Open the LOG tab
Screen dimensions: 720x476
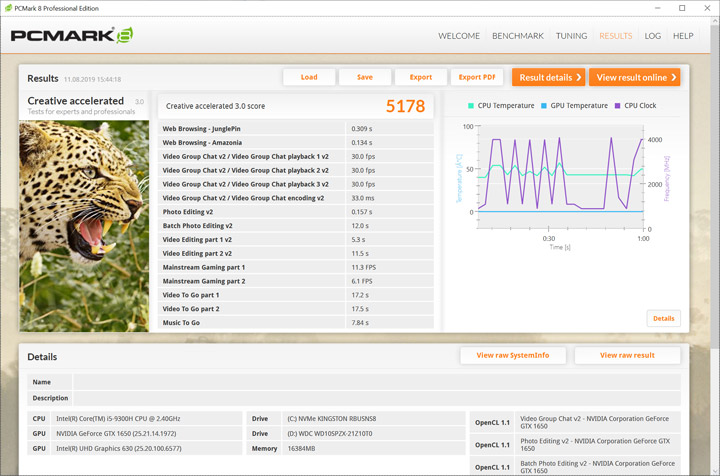652,36
